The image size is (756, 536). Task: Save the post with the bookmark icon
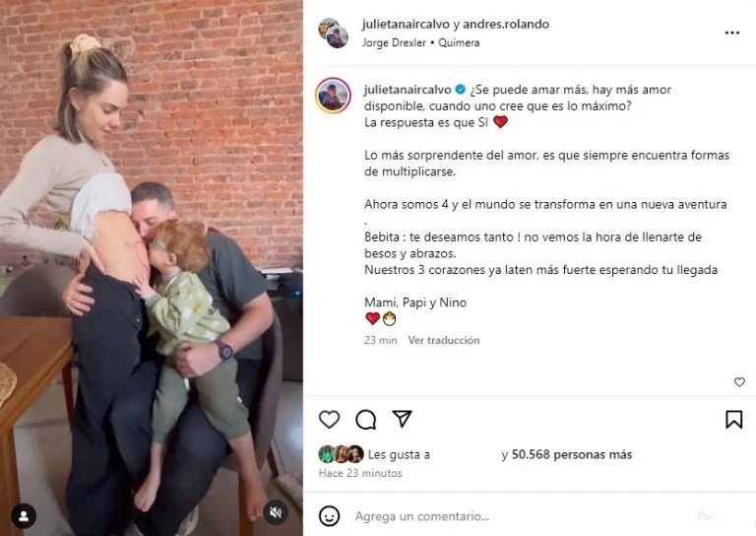(733, 420)
